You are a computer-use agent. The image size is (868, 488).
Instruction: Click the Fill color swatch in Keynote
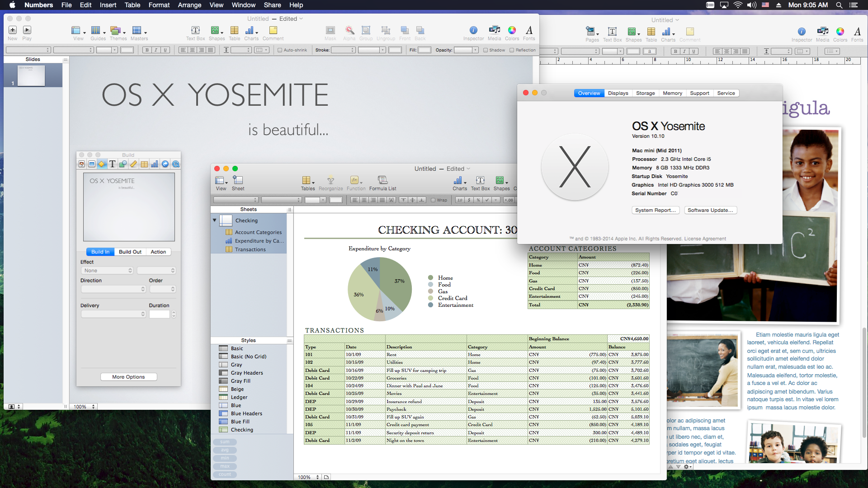pyautogui.click(x=425, y=50)
